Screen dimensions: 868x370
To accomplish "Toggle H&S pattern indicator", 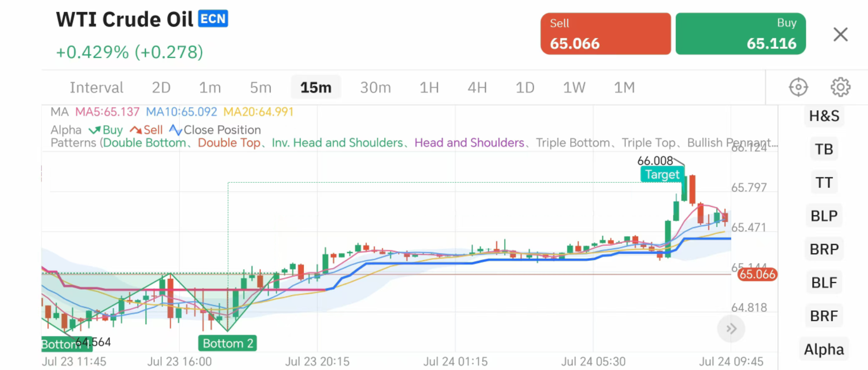I will (x=824, y=116).
